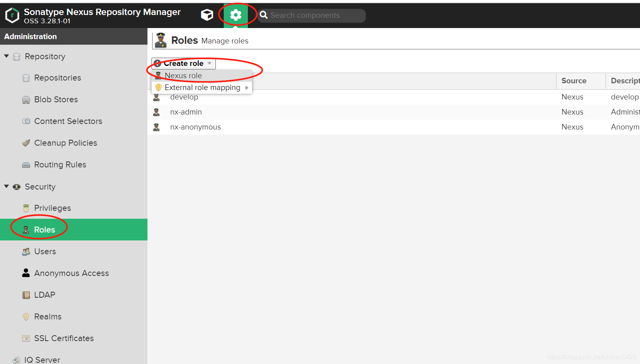Click the nx-anonymous role row icon
This screenshot has height=364, width=640.
pos(157,127)
